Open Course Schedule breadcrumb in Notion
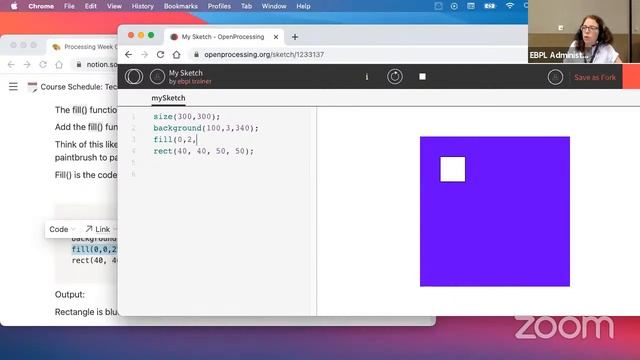This screenshot has width=640, height=360. (x=73, y=87)
